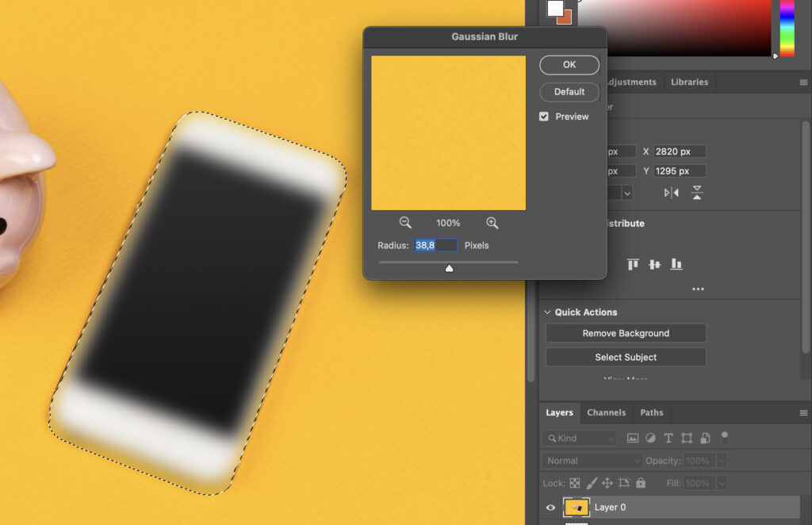Toggle the Preview checkbox in Gaussian Blur
The width and height of the screenshot is (812, 525).
coord(543,116)
